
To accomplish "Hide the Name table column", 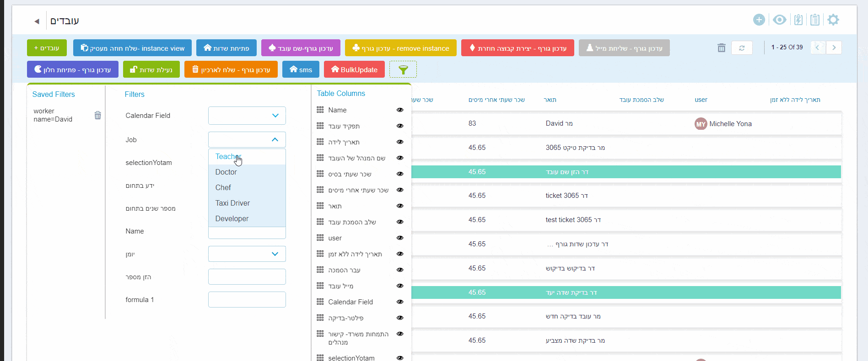I will [x=400, y=110].
